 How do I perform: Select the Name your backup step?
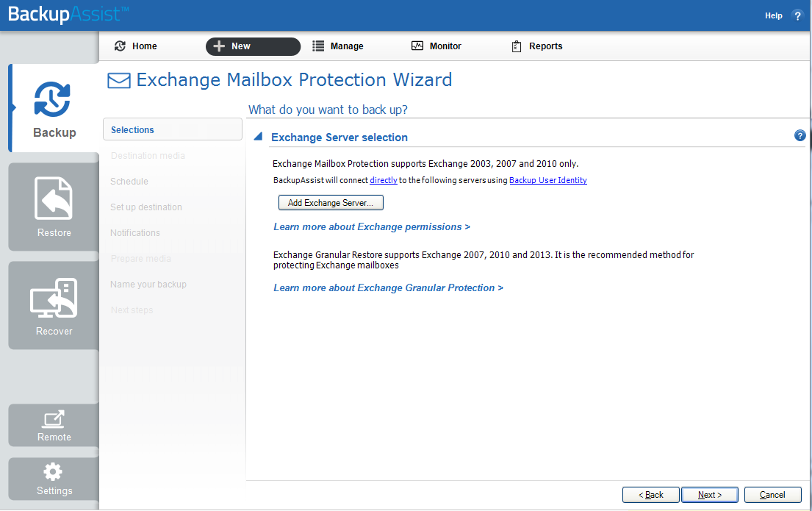[x=148, y=284]
